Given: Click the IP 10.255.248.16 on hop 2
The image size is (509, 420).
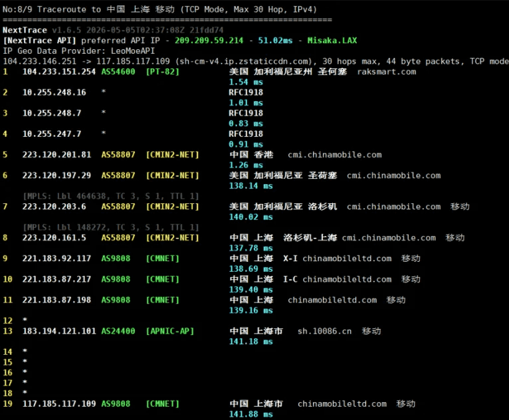Looking at the screenshot, I should point(54,92).
